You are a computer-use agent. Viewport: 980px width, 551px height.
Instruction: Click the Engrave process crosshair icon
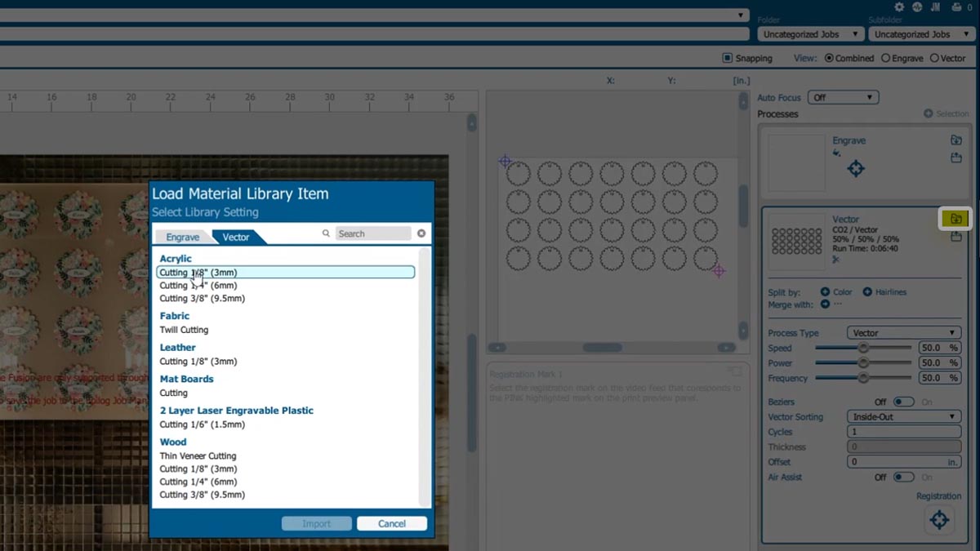[855, 169]
